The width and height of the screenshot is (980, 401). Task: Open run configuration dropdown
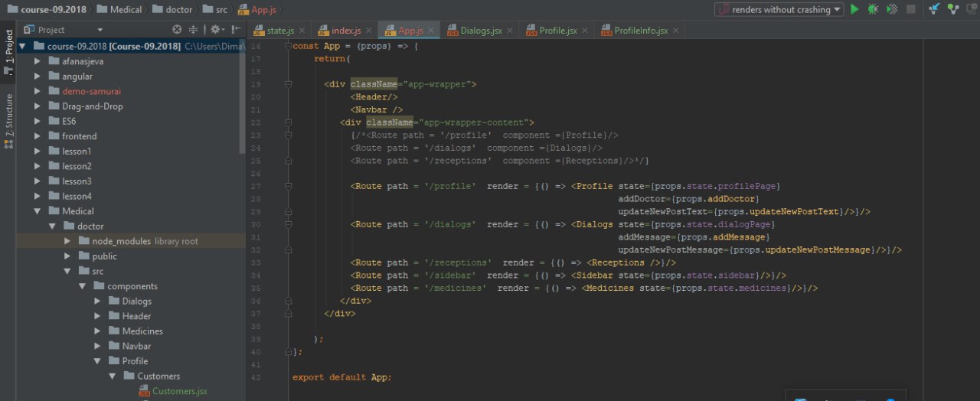(x=779, y=10)
